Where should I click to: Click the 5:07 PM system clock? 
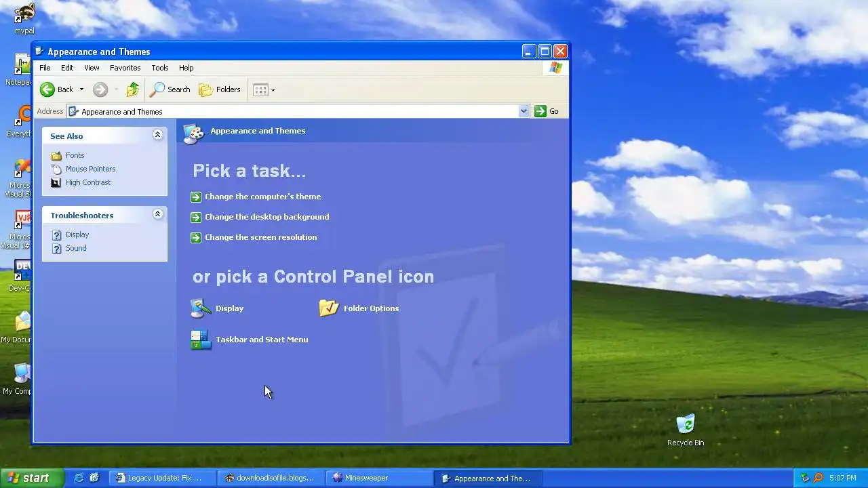pyautogui.click(x=843, y=478)
